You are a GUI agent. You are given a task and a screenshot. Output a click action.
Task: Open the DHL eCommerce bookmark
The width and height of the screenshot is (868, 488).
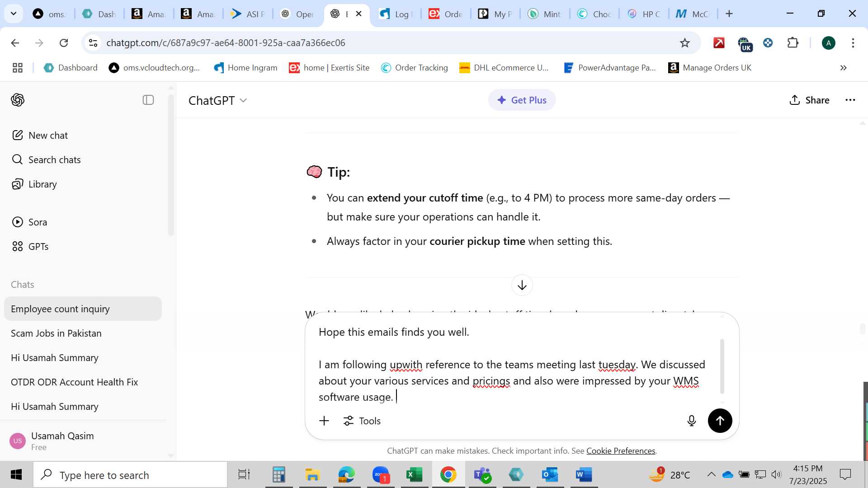(504, 68)
